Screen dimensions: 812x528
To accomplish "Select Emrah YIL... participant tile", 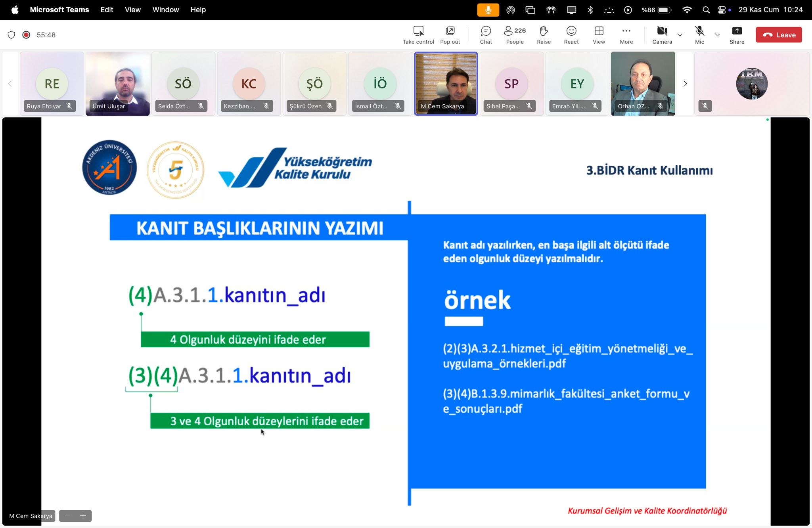I will 577,84.
